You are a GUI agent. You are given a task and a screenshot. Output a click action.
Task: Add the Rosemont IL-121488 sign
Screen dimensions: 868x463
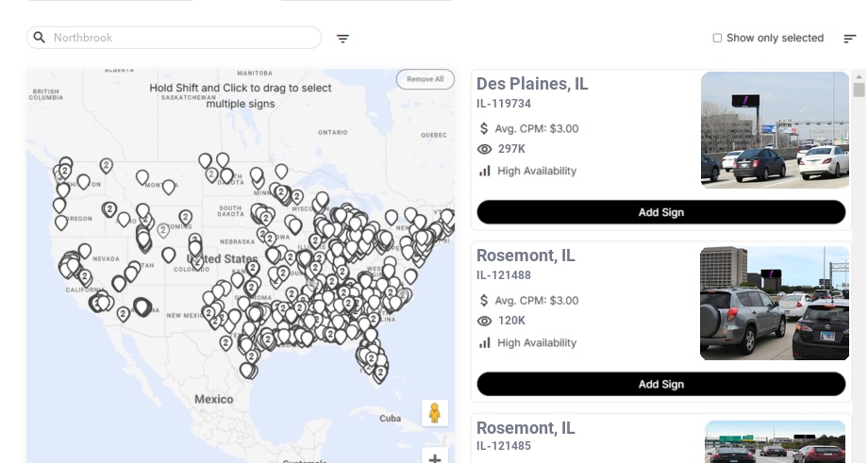pos(660,384)
